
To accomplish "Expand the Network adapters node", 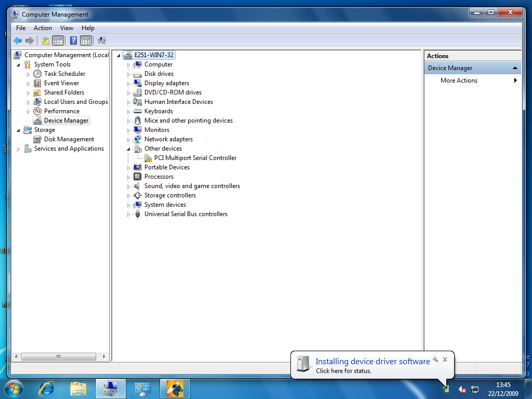I will click(x=128, y=139).
